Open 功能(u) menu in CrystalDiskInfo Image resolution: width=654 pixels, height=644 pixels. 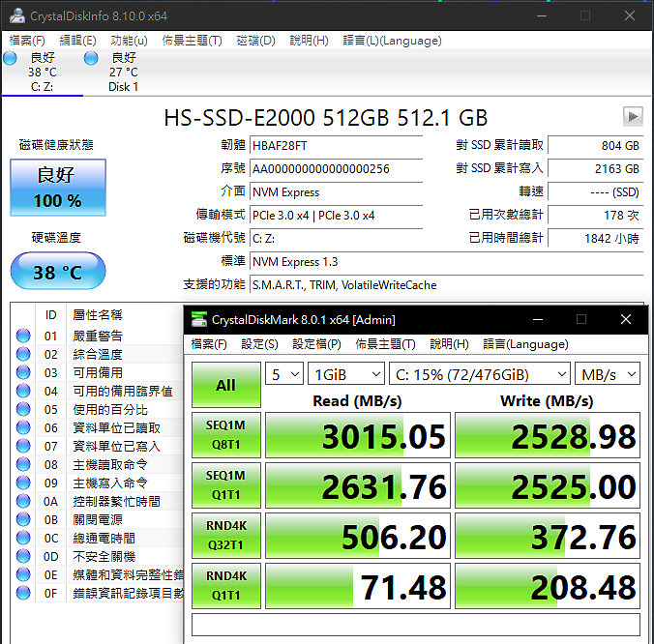(129, 41)
